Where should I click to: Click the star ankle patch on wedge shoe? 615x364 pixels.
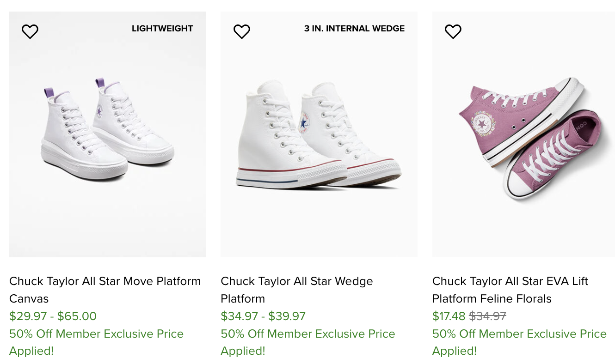click(x=304, y=122)
